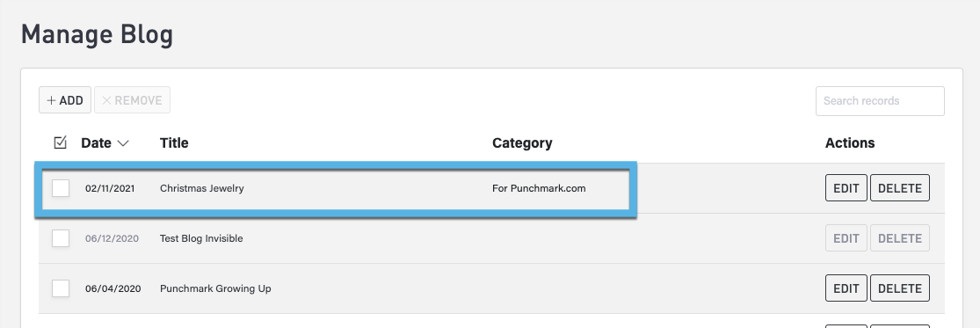Open the Christmas Jewelry title text
980x328 pixels.
(202, 188)
